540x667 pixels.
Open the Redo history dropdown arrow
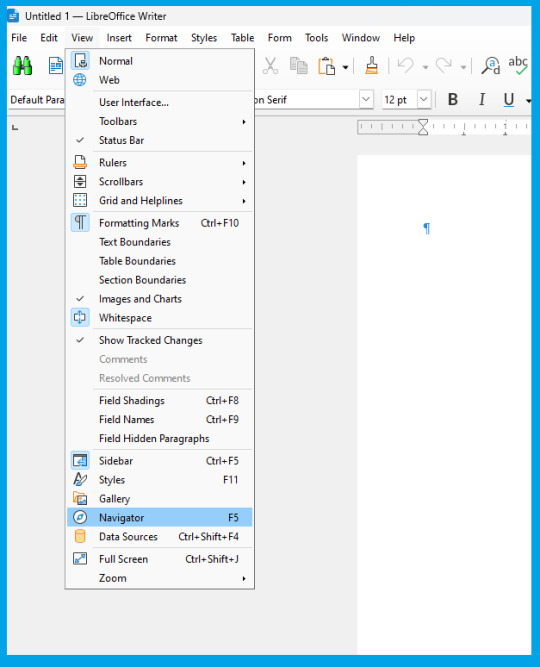coord(463,67)
